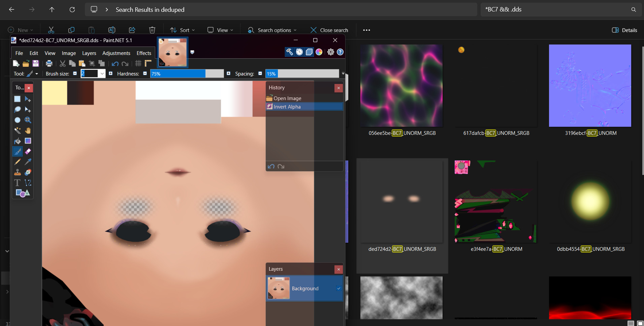Select the Magic Wand tool
644x326 pixels.
tap(17, 130)
